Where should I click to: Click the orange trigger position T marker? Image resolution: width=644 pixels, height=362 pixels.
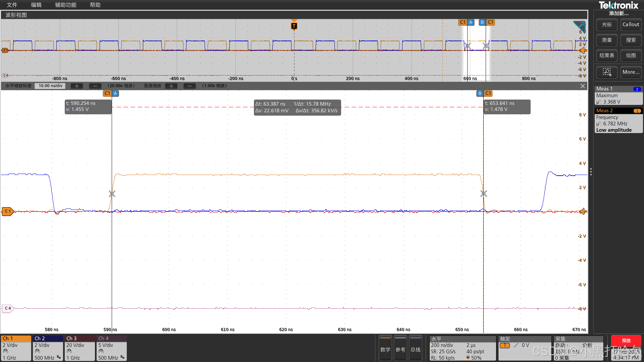294,26
